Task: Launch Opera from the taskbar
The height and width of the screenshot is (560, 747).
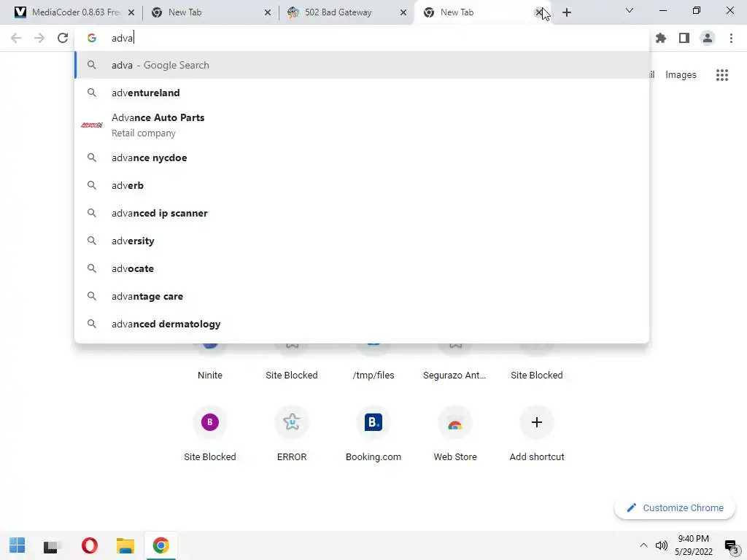Action: [x=90, y=545]
